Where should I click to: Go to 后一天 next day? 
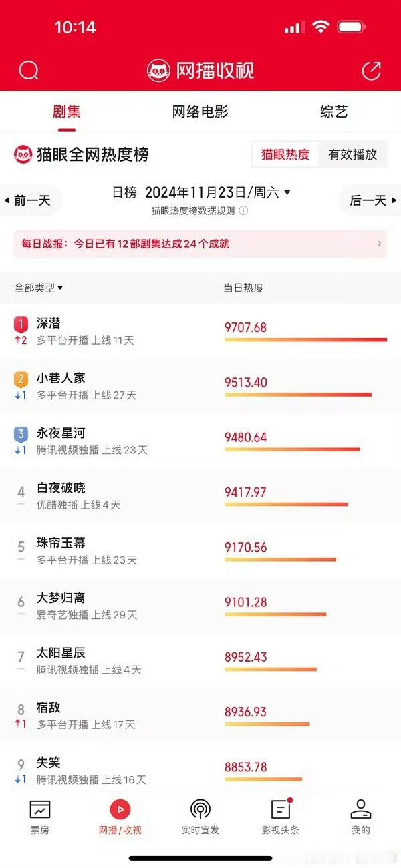click(372, 200)
